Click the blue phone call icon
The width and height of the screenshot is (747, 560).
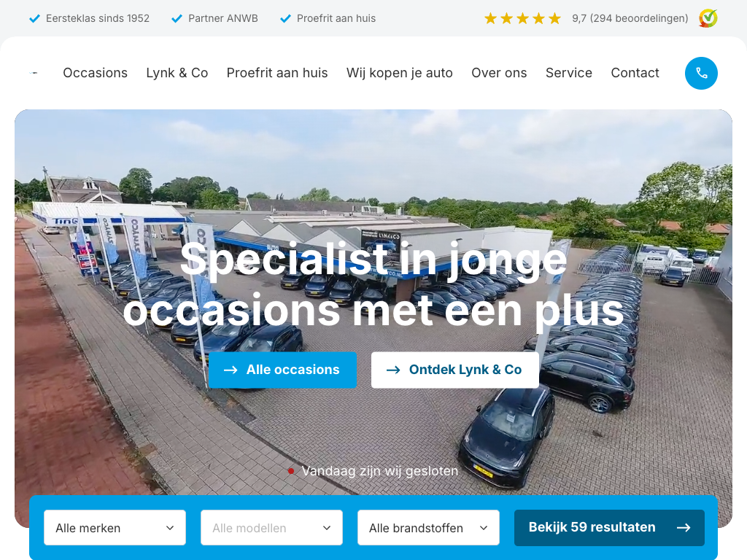tap(701, 73)
